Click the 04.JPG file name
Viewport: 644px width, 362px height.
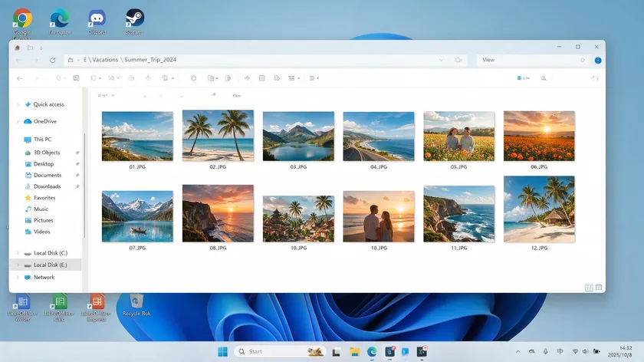coord(379,167)
